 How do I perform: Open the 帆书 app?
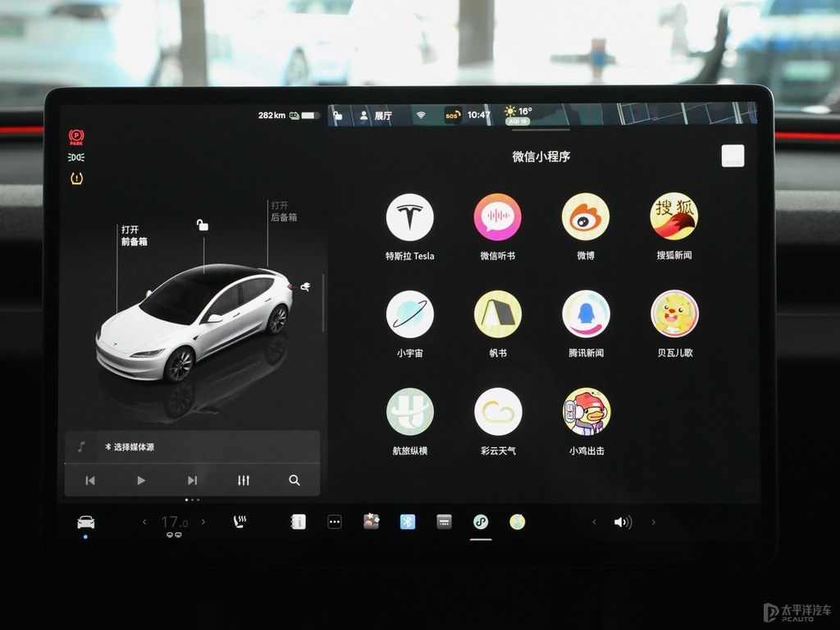498,314
